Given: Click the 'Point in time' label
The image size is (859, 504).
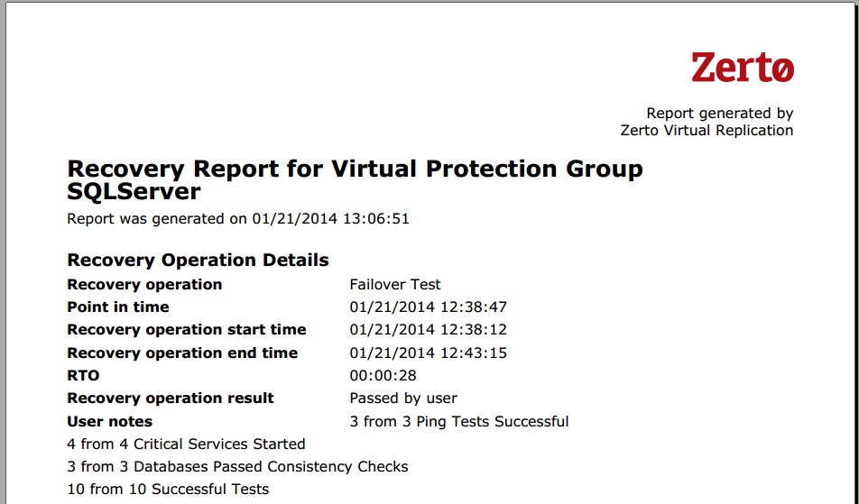Looking at the screenshot, I should tap(118, 307).
